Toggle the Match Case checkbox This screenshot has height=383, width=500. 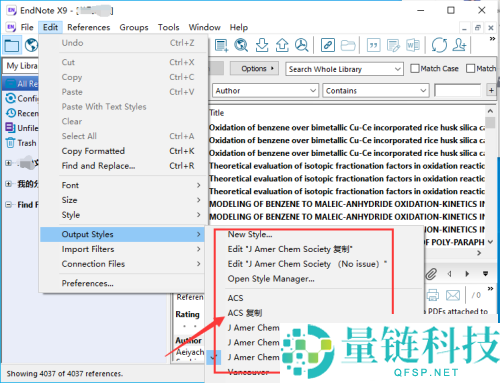(x=415, y=68)
